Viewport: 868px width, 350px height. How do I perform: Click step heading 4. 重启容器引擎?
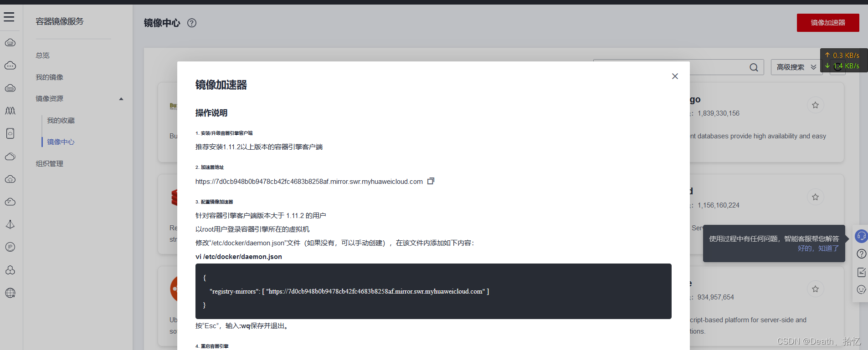pos(212,346)
